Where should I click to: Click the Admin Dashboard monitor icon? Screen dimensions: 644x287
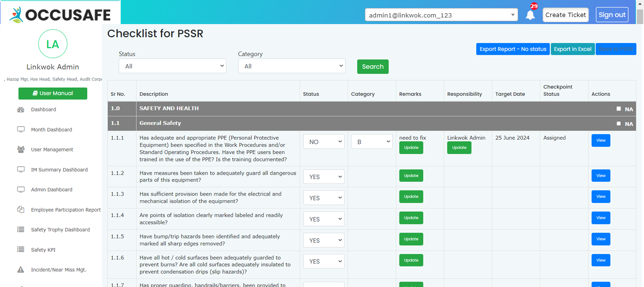21,190
